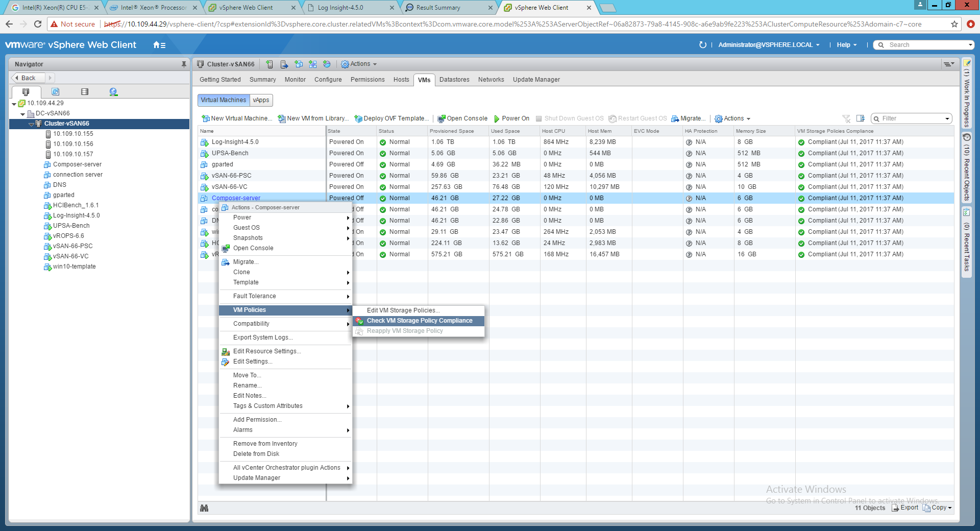This screenshot has height=531, width=980.
Task: Open the Datastores tab
Action: [x=454, y=80]
